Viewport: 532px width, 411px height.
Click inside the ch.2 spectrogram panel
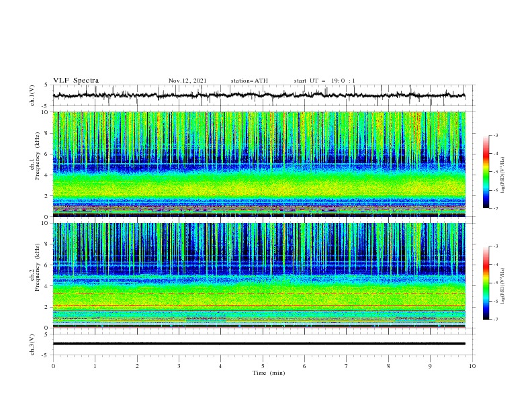pyautogui.click(x=259, y=275)
